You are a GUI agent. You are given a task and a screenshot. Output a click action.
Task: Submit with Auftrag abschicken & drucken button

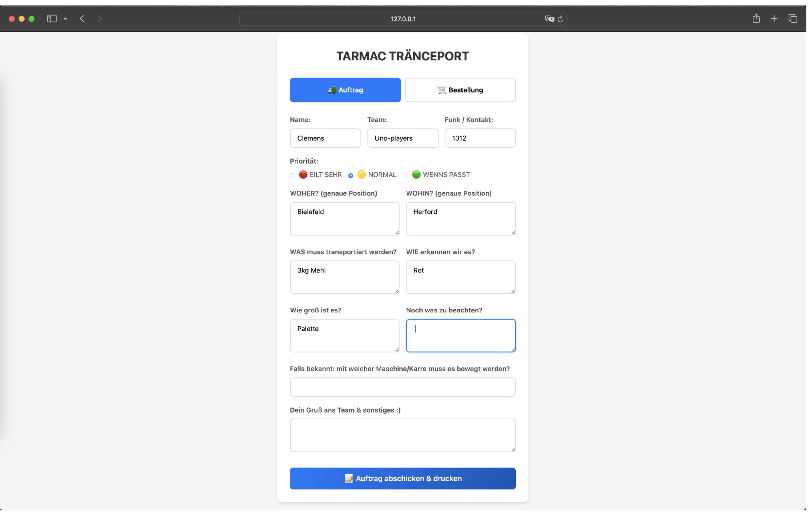(403, 478)
